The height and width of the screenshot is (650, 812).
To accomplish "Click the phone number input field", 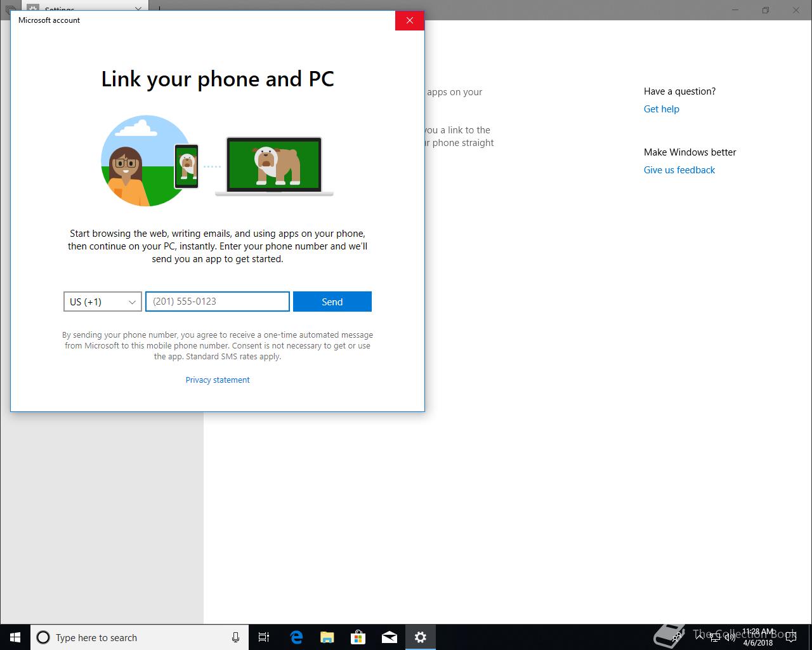I will point(218,302).
